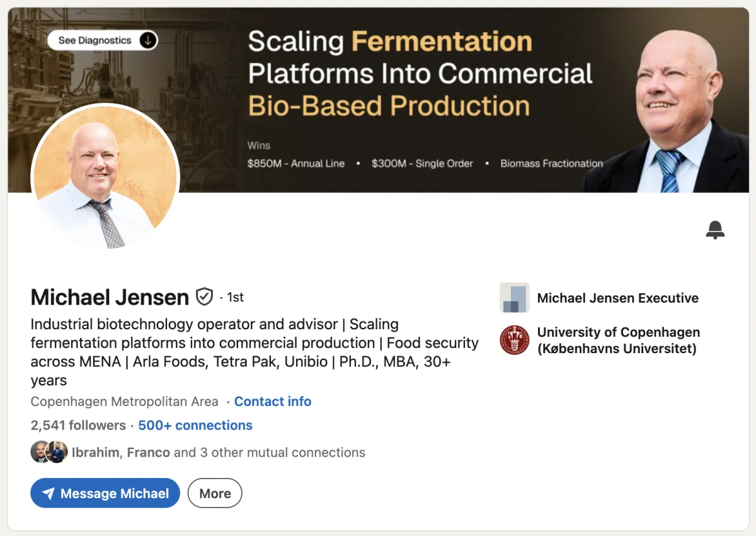Click the Michael Jensen Executive company logo
This screenshot has width=756, height=536.
tap(515, 298)
